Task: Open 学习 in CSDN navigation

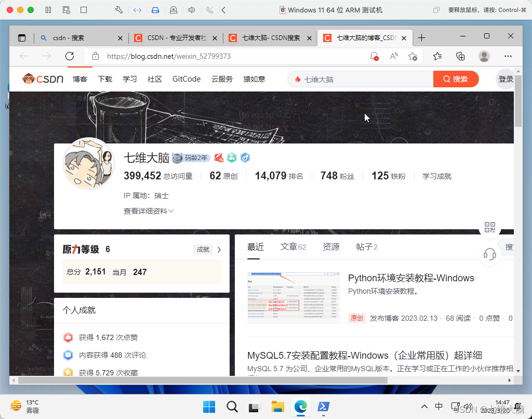Action: 130,79
